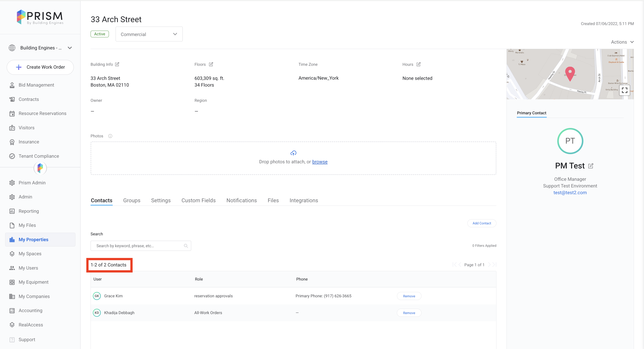The width and height of the screenshot is (644, 349).
Task: Click the Photos info icon
Action: point(110,136)
